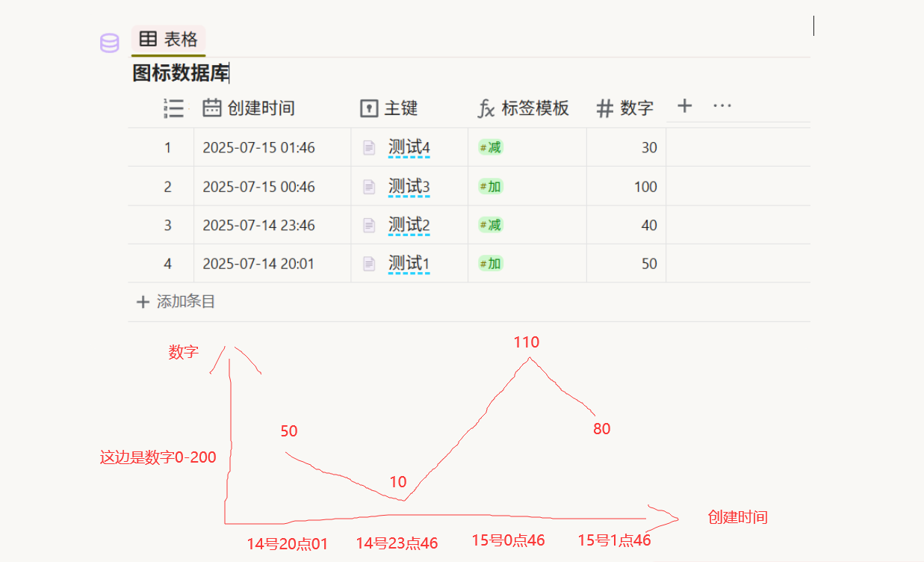Open the 测试3 entry link
Viewport: 924px width, 562px height.
point(409,187)
